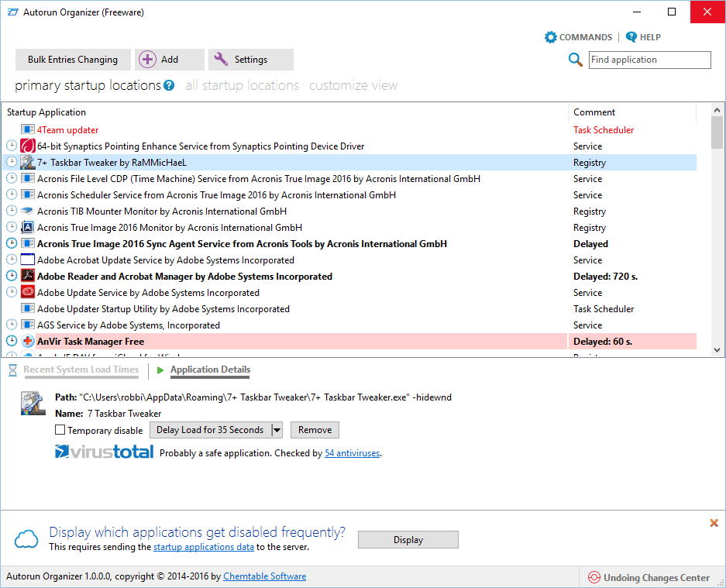This screenshot has height=588, width=726.
Task: Open the Chemtable Software link
Action: click(265, 576)
